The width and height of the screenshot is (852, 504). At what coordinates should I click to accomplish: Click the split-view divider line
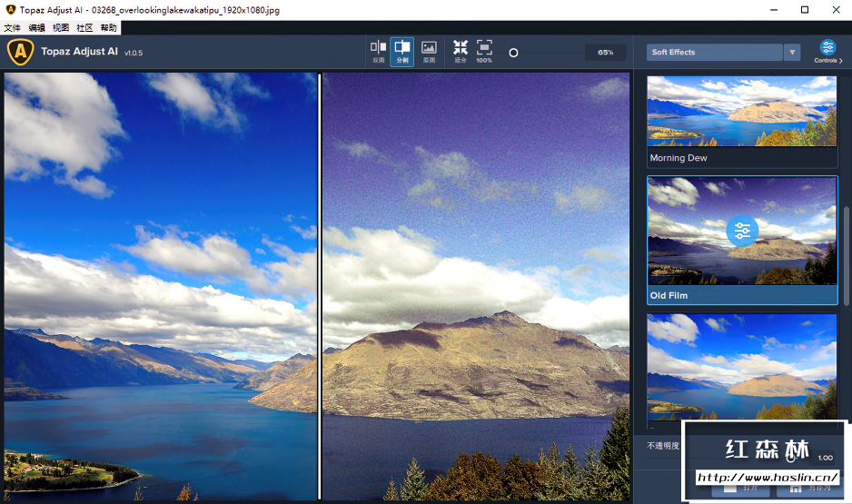pos(320,286)
